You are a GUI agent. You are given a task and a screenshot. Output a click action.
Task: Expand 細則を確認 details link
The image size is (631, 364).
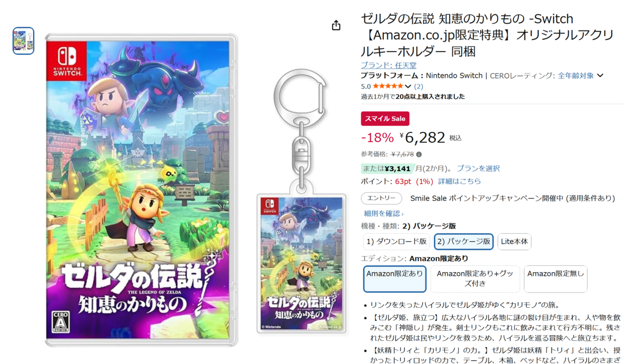click(x=384, y=214)
